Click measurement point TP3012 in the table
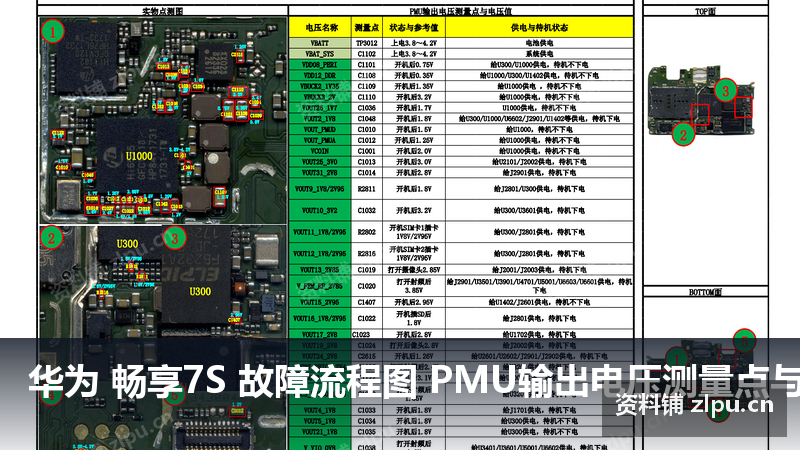Image resolution: width=800 pixels, height=450 pixels. [366, 43]
